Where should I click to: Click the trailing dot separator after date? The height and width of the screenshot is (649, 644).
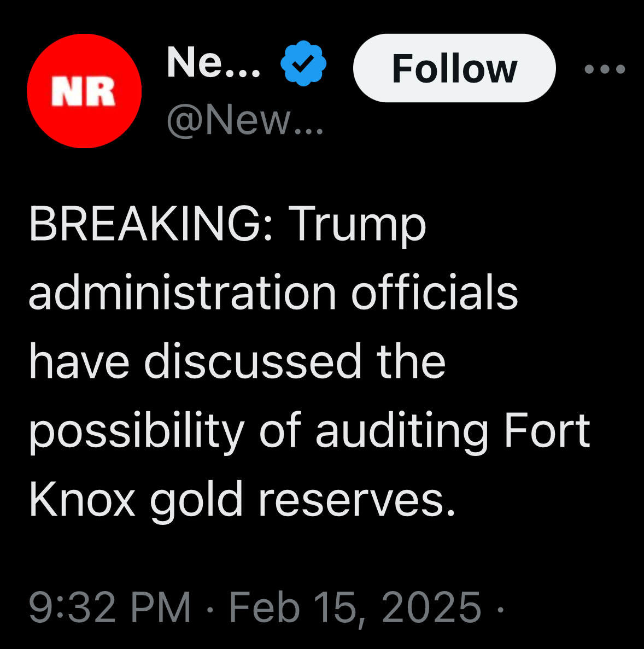499,607
